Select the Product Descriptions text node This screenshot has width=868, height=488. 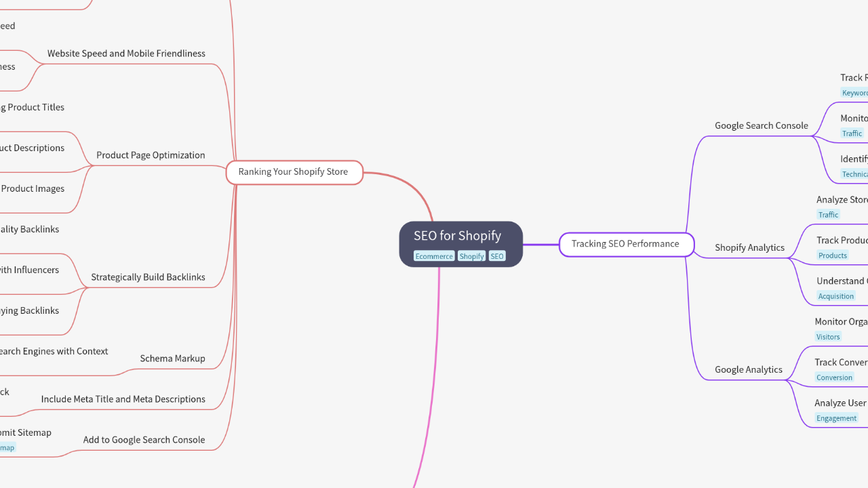tap(33, 148)
